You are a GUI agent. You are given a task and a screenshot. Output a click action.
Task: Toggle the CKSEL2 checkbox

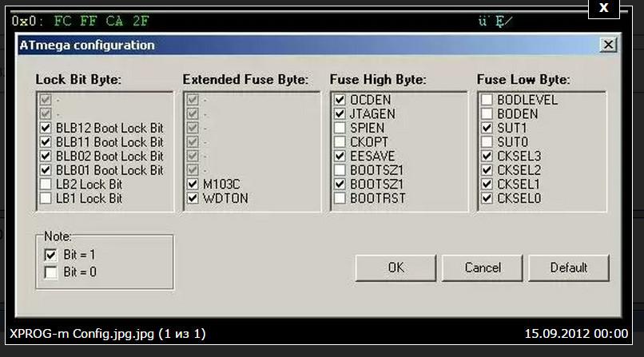[487, 170]
